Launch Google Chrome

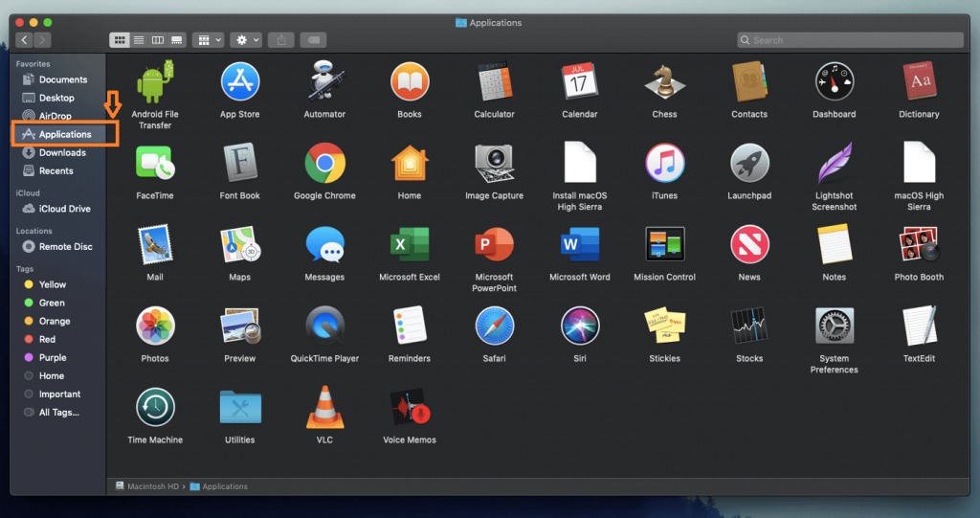pyautogui.click(x=324, y=164)
